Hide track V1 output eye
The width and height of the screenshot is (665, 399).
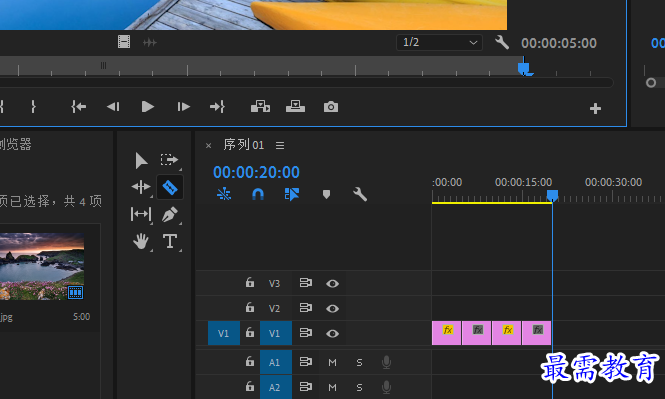click(332, 334)
